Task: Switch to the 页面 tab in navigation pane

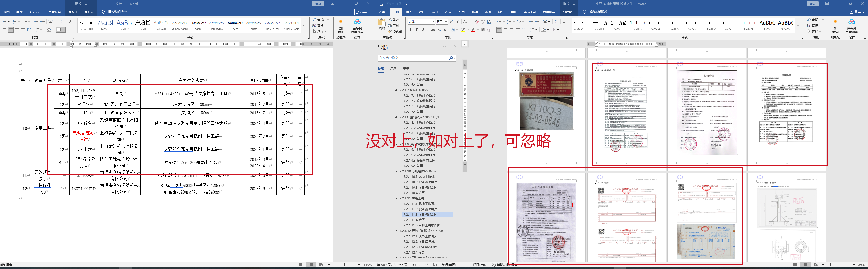Action: point(393,68)
